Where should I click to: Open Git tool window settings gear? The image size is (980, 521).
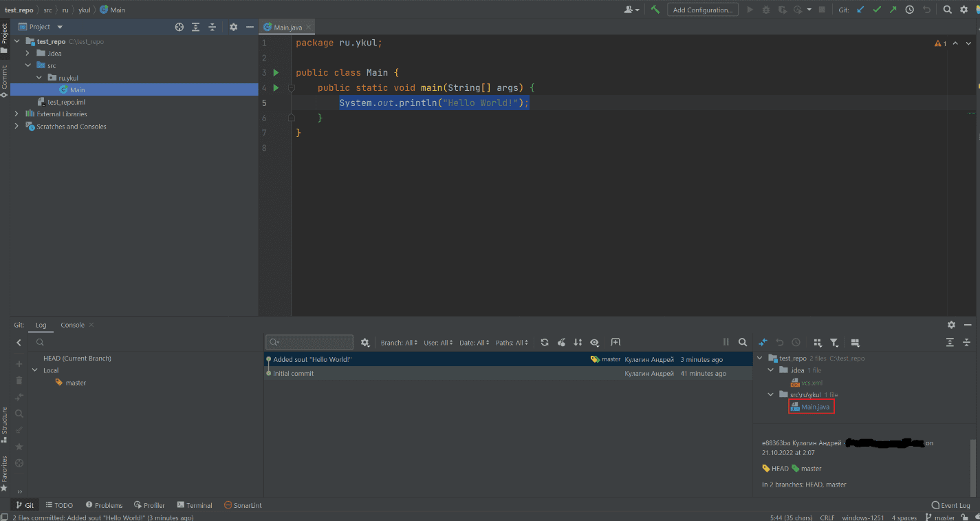951,325
